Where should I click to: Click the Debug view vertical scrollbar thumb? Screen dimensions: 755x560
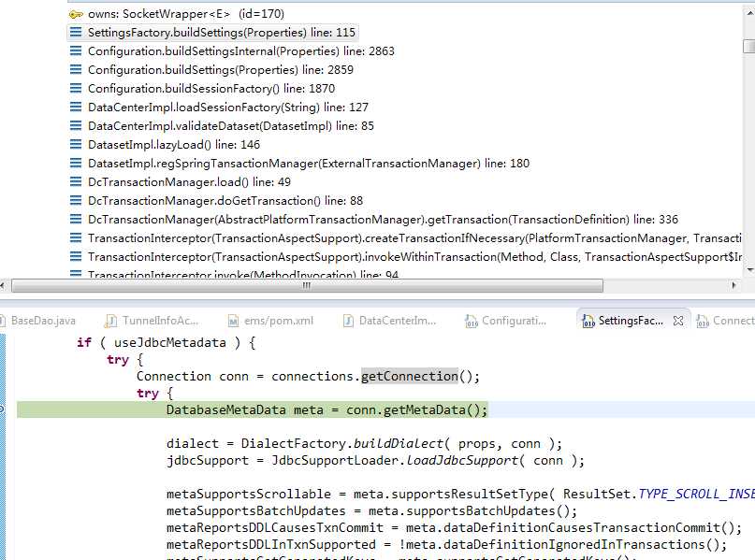tap(749, 46)
